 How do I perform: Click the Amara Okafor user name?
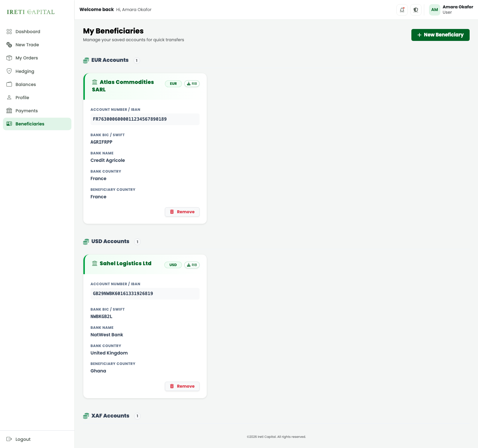[458, 7]
